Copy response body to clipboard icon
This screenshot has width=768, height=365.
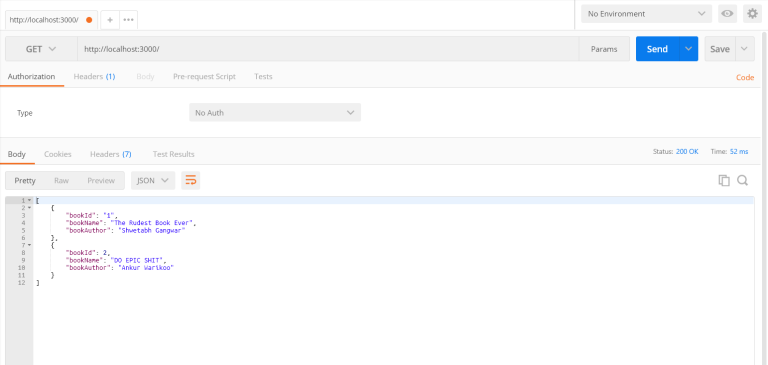724,180
